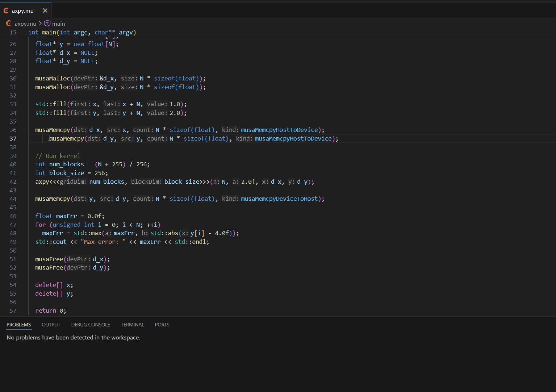This screenshot has height=392, width=556.
Task: Click line number 37 in the gutter
Action: click(x=13, y=138)
